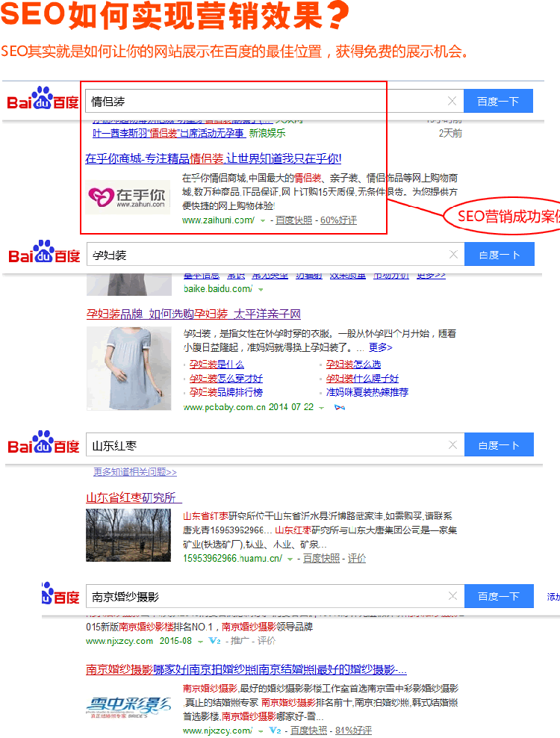This screenshot has width=560, height=738.
Task: Open 孕妇装品牌 太平洋亲子网 result title
Action: pos(193,314)
